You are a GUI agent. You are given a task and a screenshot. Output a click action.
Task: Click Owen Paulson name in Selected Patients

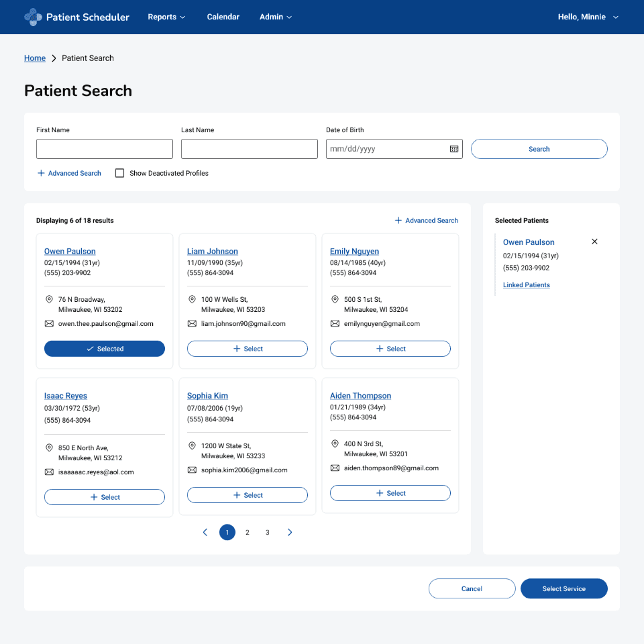529,242
